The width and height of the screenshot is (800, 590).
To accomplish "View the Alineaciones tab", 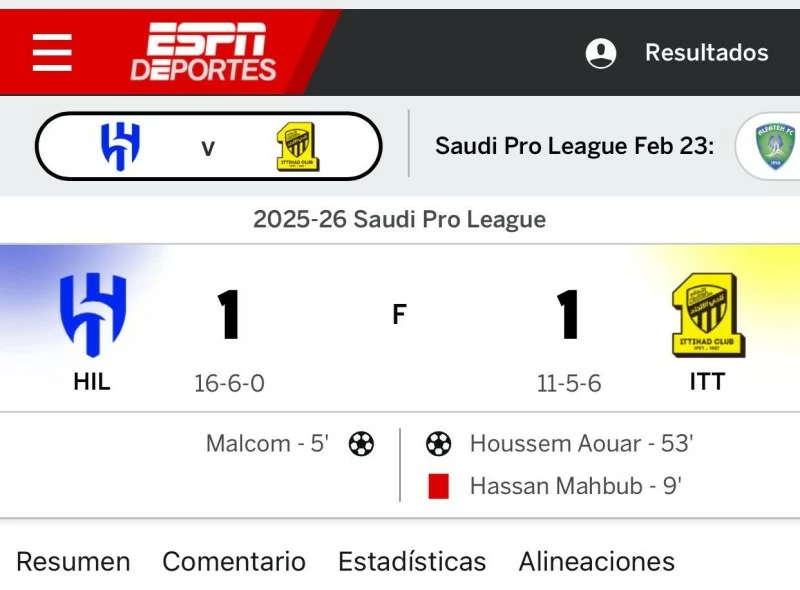I will (x=596, y=562).
